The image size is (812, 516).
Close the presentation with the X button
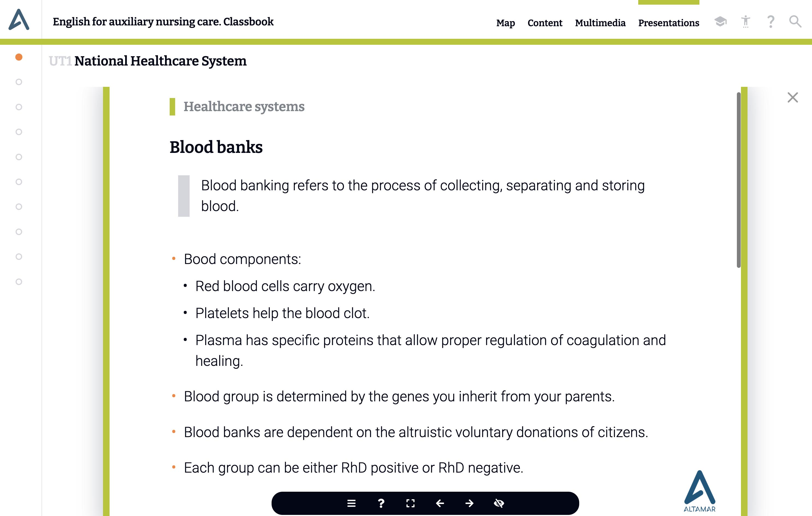pos(793,97)
